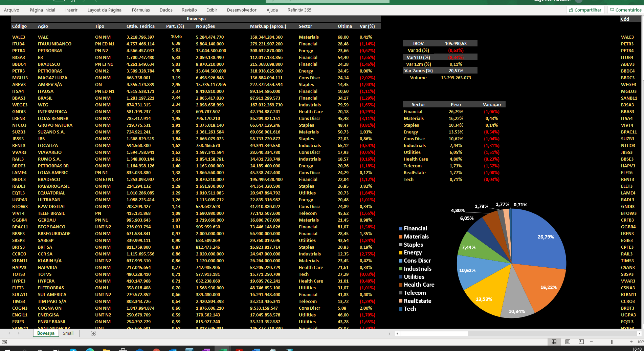Click left arrow of horizontal scrollbar

[398, 333]
